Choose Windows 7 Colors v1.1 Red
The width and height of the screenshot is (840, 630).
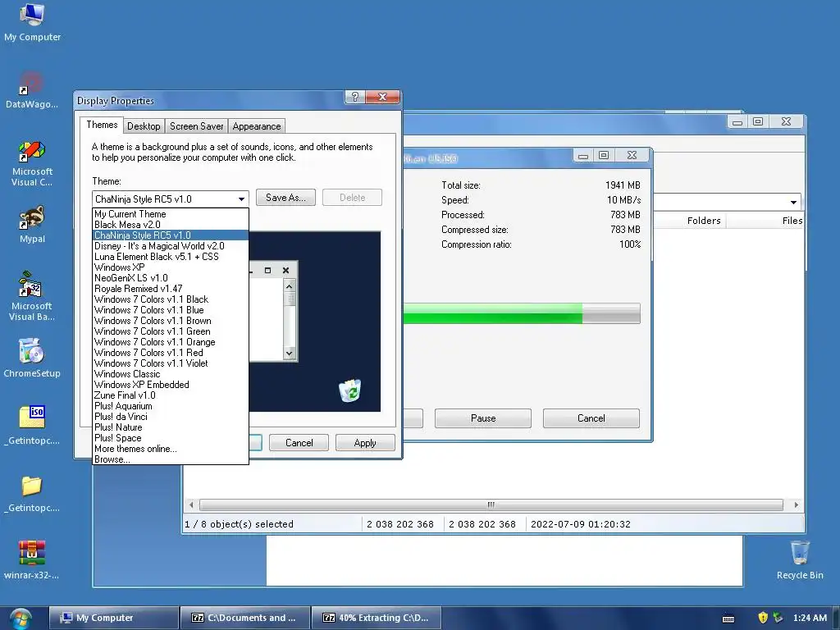click(x=171, y=353)
